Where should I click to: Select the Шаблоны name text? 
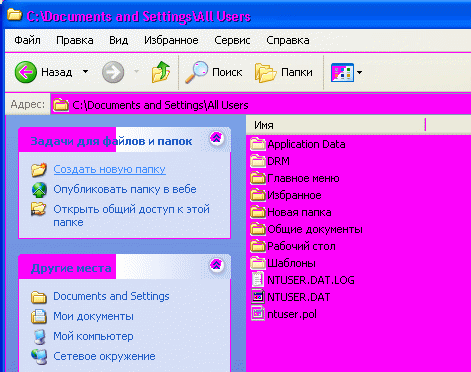click(x=291, y=263)
